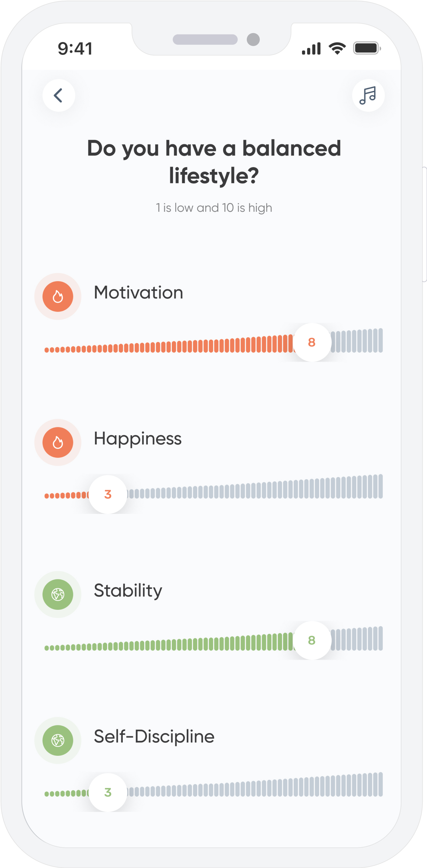
Task: Tap the clock showing 9:41
Action: pos(76,48)
